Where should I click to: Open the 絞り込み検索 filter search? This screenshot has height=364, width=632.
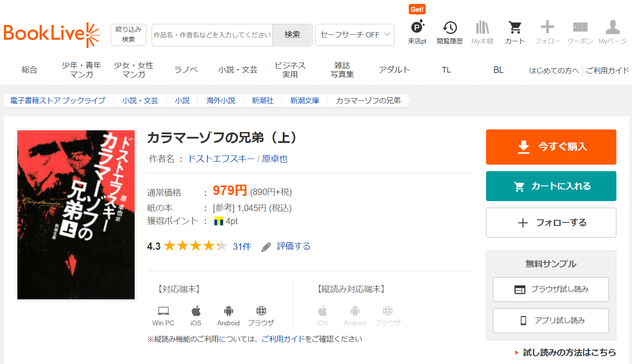(x=128, y=35)
